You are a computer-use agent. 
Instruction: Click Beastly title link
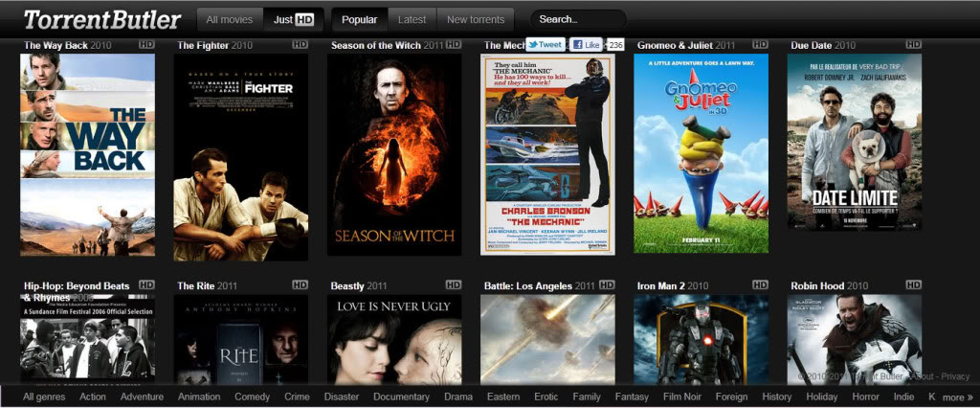click(x=347, y=286)
